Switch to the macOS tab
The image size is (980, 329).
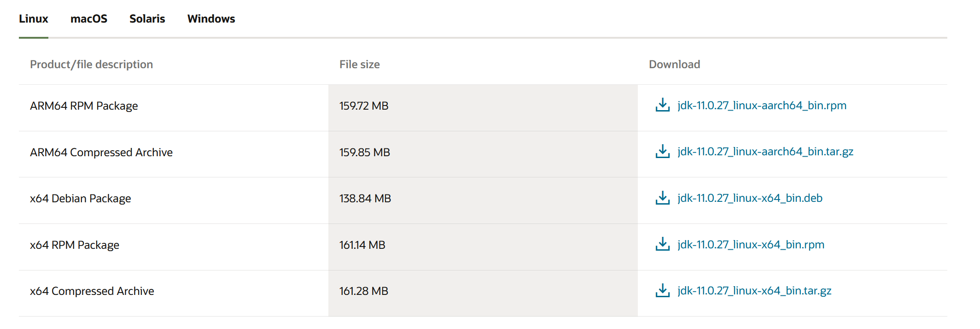click(x=89, y=19)
